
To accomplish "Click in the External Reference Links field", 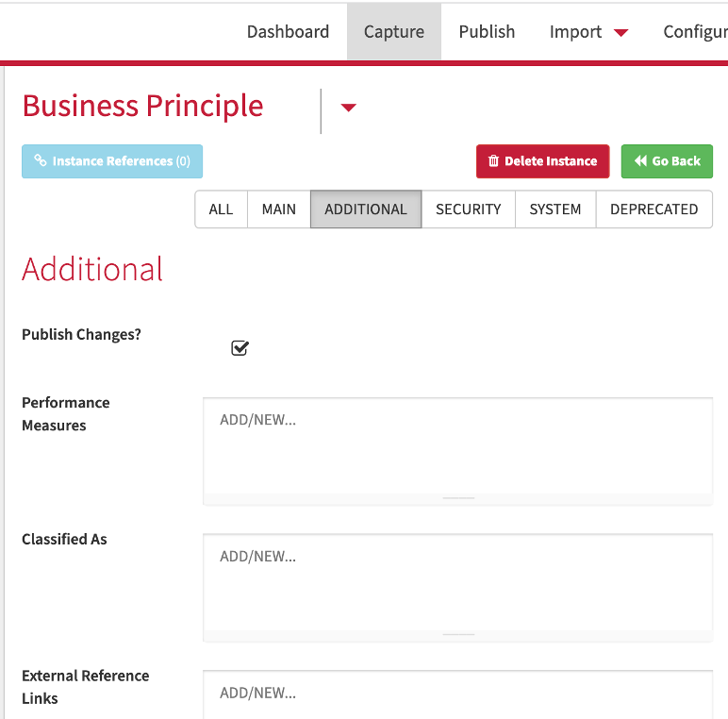I will point(457,694).
